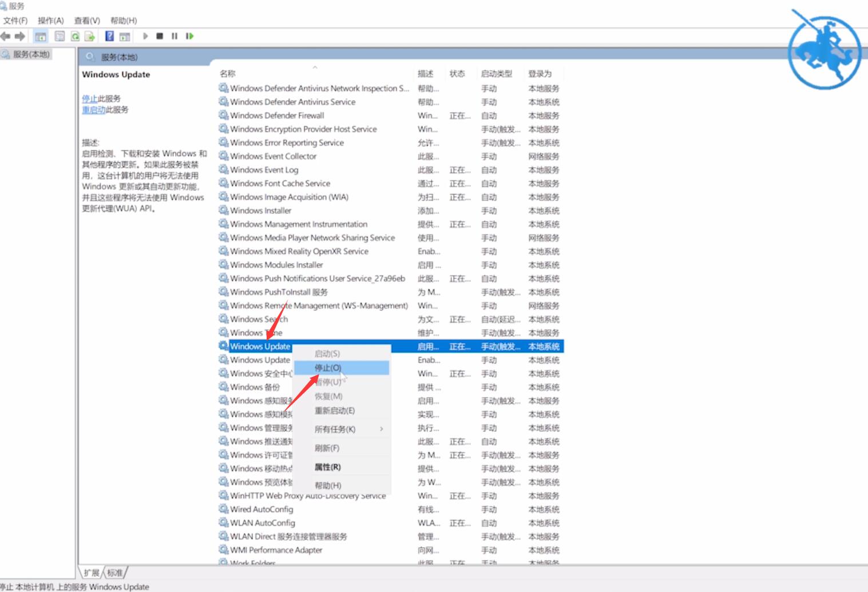Click the Stop Service square icon
The height and width of the screenshot is (592, 868).
160,36
